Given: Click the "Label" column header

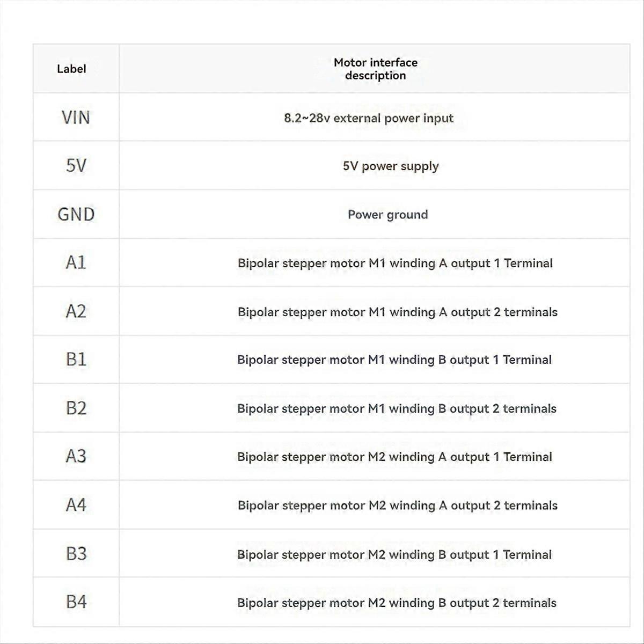Looking at the screenshot, I should (71, 69).
